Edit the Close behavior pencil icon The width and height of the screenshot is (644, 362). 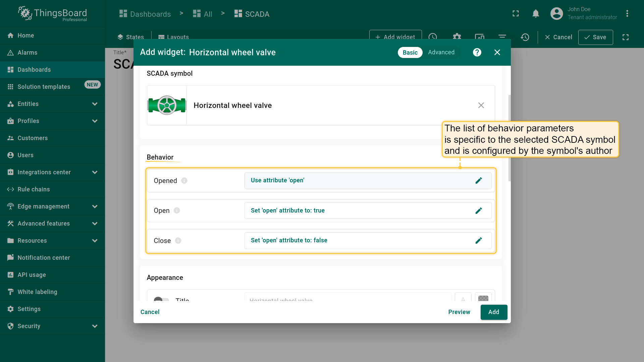click(x=479, y=241)
